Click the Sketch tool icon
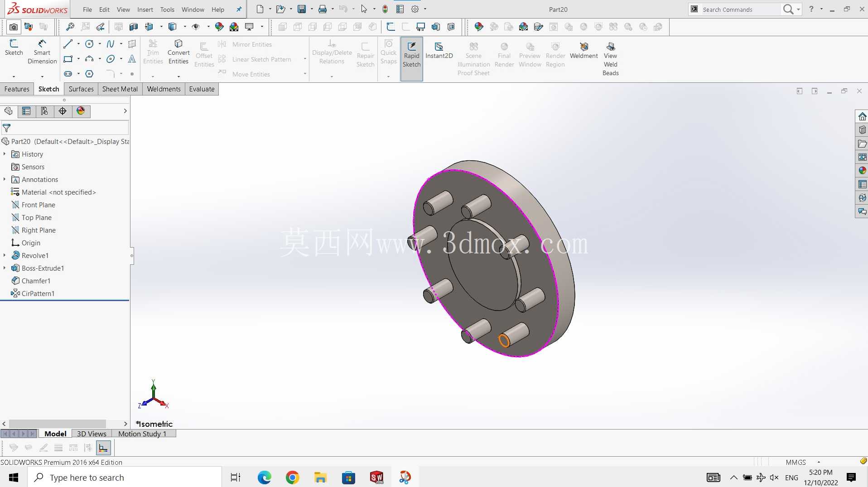868x487 pixels. 14,48
